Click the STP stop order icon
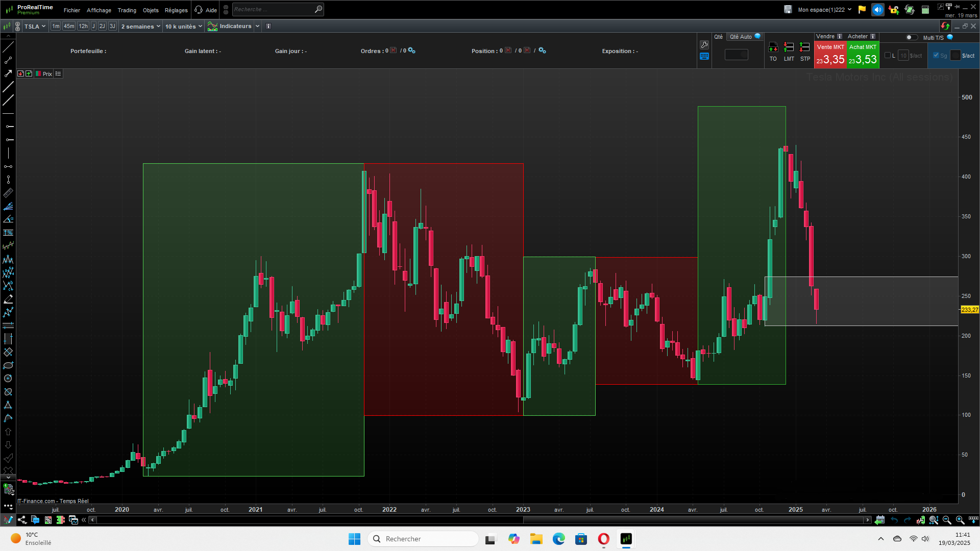The image size is (980, 551). tap(805, 47)
